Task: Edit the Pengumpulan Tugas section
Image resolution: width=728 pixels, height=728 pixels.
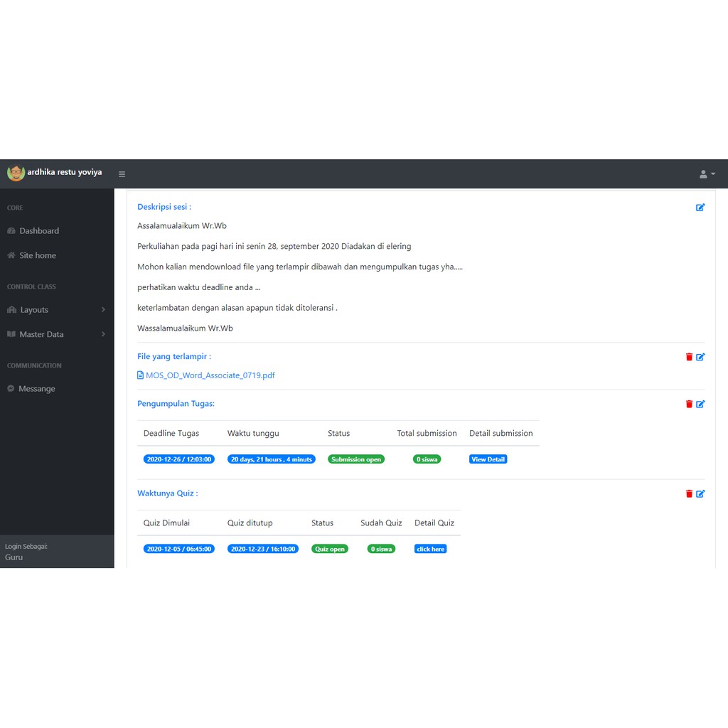Action: pyautogui.click(x=700, y=404)
